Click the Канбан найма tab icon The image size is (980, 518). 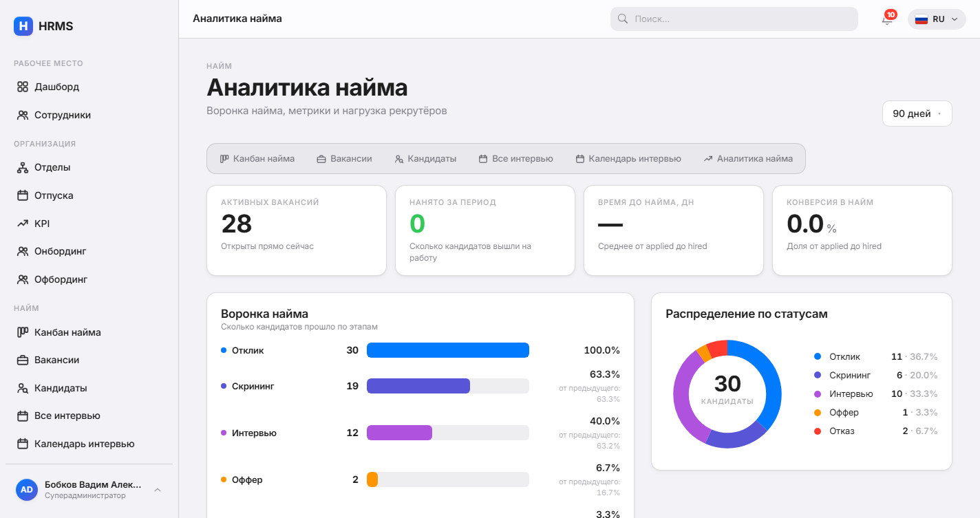pos(224,159)
